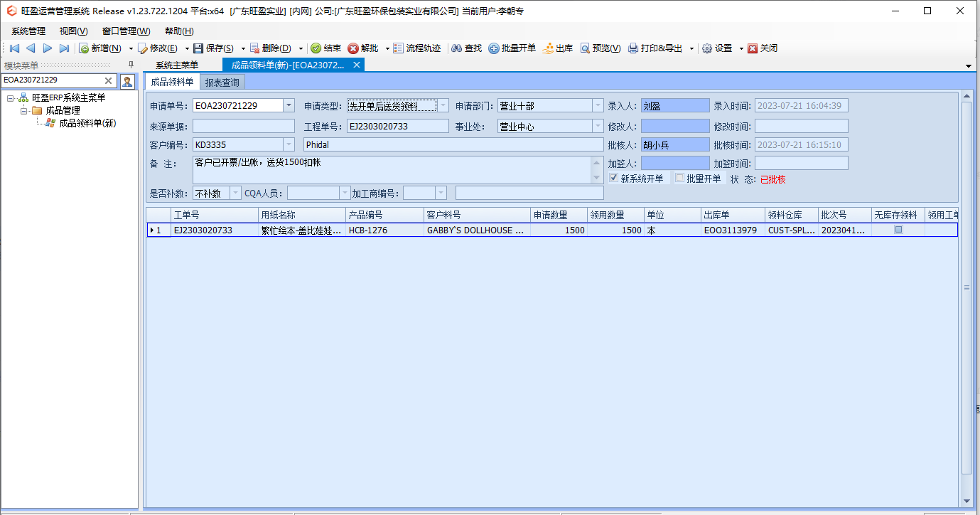Toggle the 批量开单 checkbox in form

pyautogui.click(x=679, y=179)
